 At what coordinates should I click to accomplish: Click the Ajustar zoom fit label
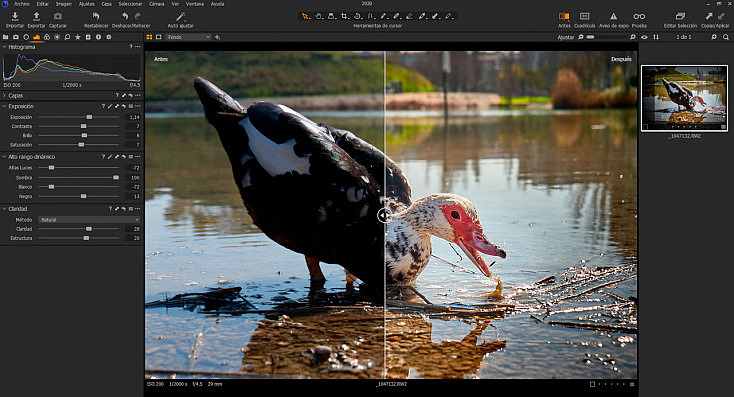(565, 37)
